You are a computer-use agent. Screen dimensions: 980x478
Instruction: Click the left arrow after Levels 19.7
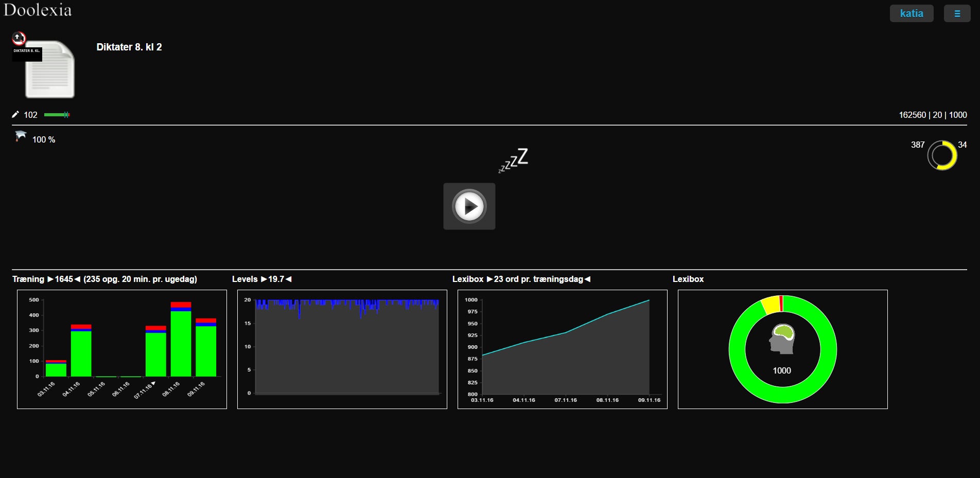pyautogui.click(x=289, y=279)
